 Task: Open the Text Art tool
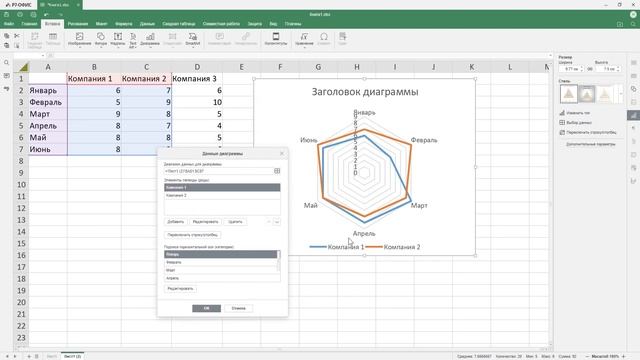tap(133, 40)
